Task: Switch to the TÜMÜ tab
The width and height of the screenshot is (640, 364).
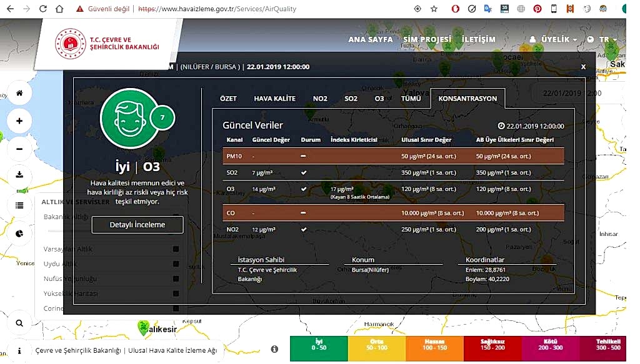Action: pos(411,99)
